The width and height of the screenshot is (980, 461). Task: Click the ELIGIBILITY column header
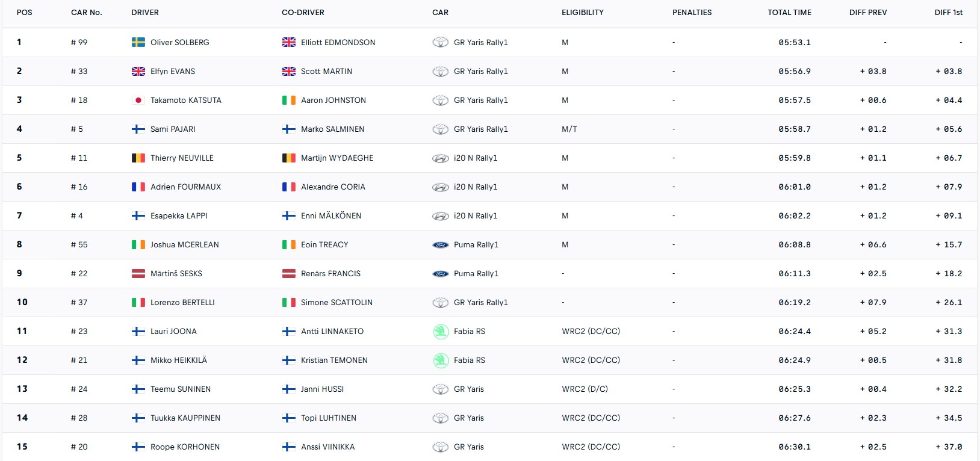(582, 12)
